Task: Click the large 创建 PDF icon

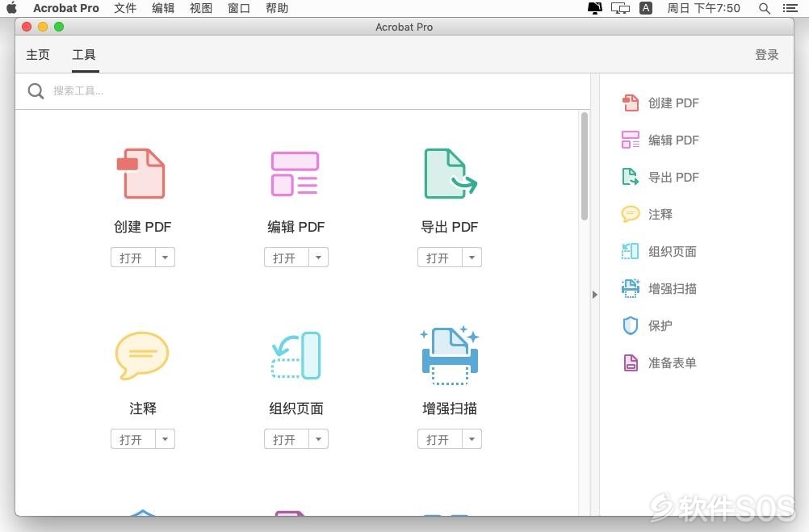Action: [141, 174]
